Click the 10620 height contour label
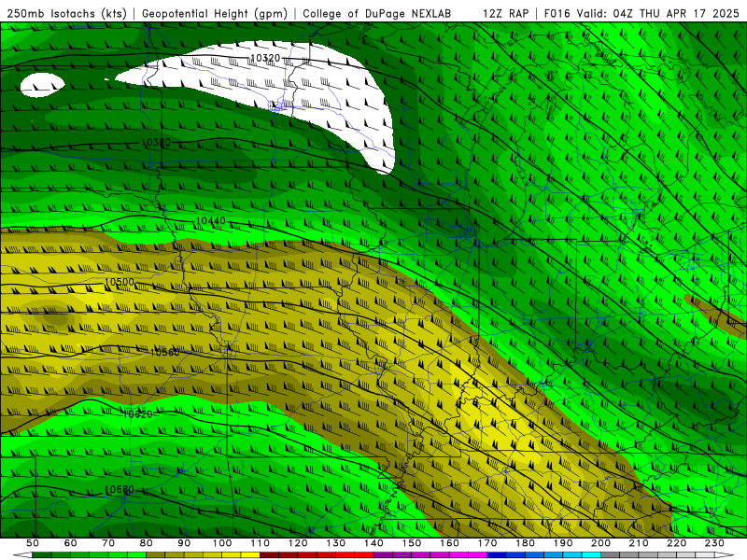747x560 pixels. click(137, 414)
